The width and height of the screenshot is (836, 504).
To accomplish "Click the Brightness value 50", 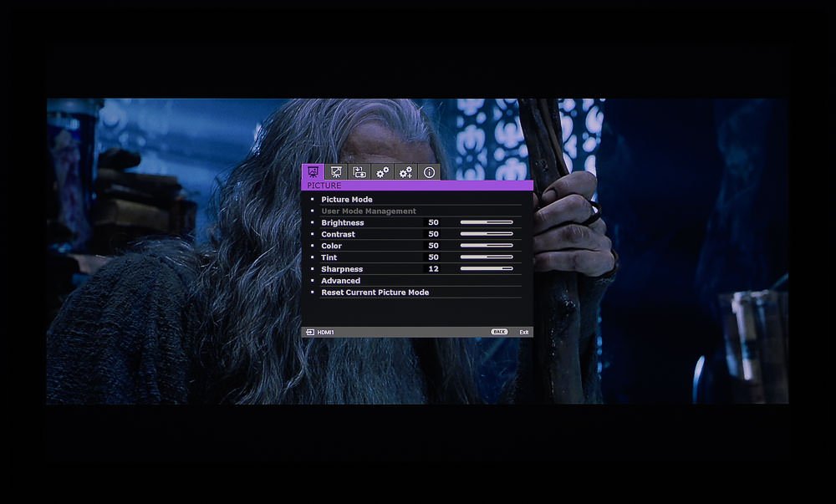I will pyautogui.click(x=433, y=222).
